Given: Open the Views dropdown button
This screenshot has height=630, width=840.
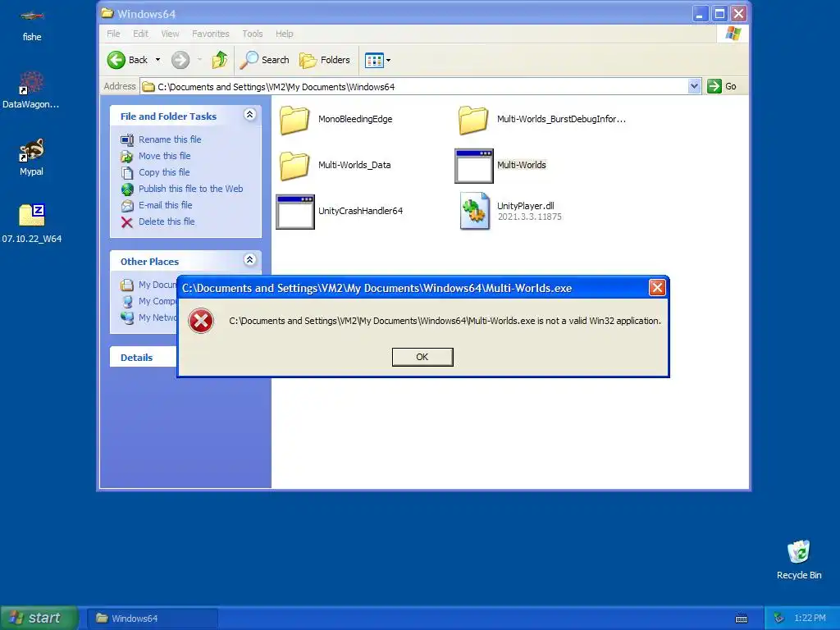Looking at the screenshot, I should 377,60.
